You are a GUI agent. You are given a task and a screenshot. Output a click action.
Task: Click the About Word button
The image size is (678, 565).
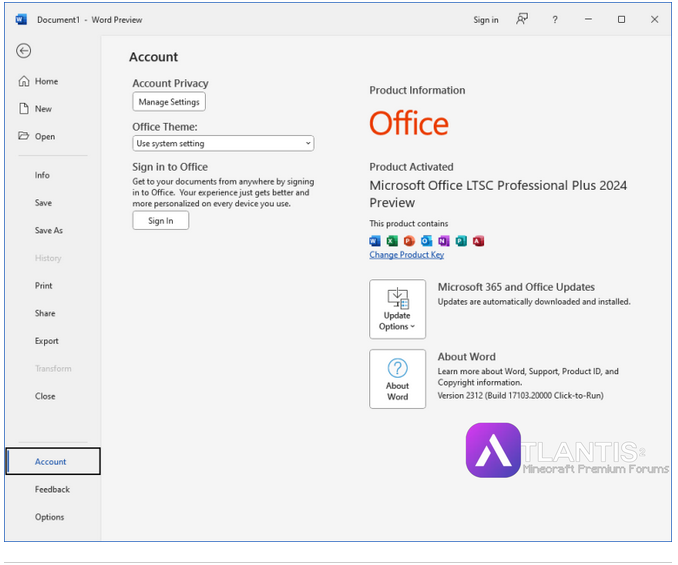tap(397, 379)
